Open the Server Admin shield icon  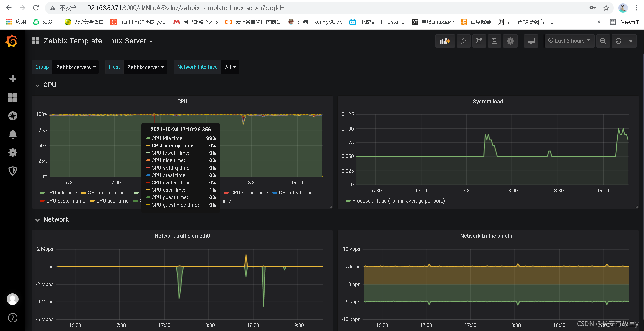13,171
